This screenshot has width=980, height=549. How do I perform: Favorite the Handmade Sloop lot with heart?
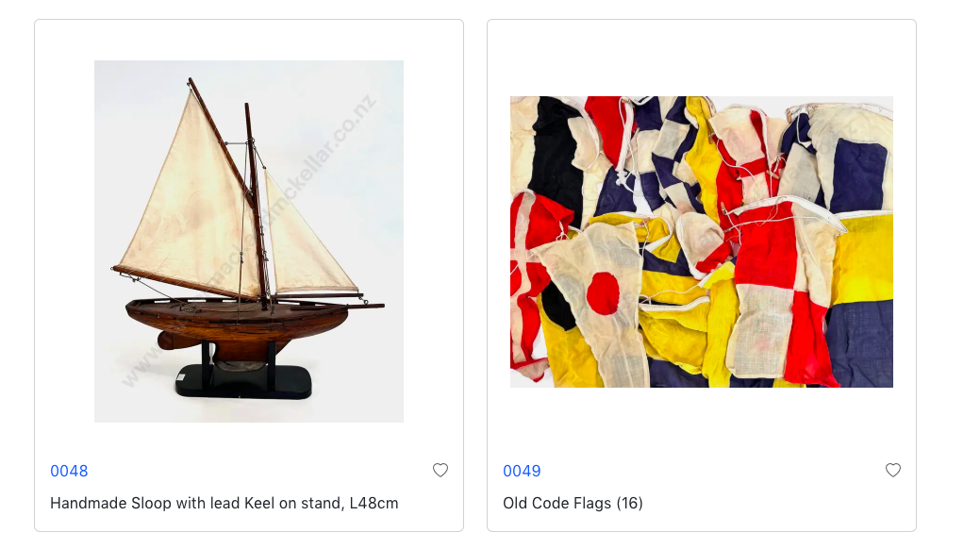440,470
